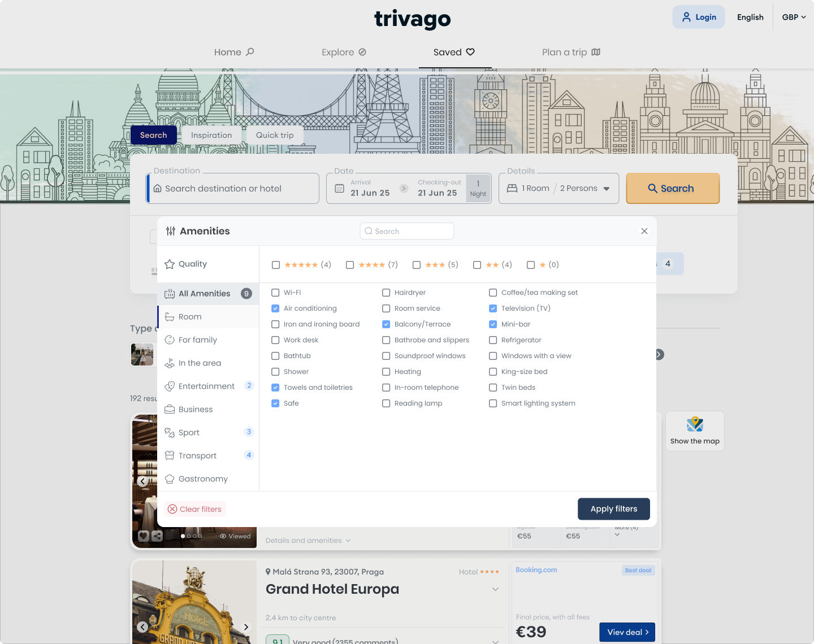Close the Amenities filter panel

[644, 231]
